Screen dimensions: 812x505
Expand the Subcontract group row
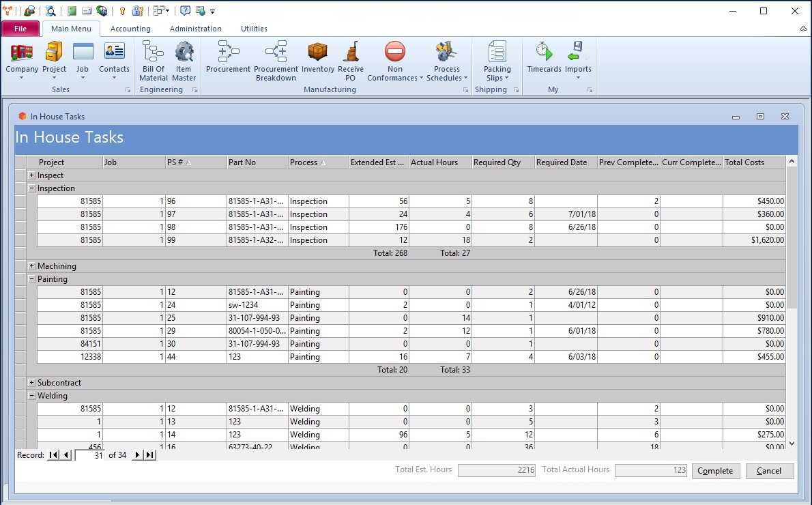point(31,383)
